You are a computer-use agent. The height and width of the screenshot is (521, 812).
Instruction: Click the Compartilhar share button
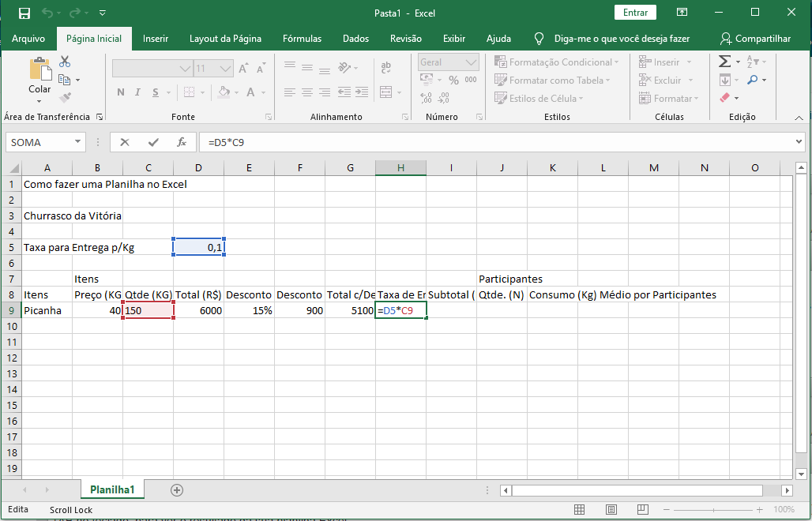click(755, 39)
